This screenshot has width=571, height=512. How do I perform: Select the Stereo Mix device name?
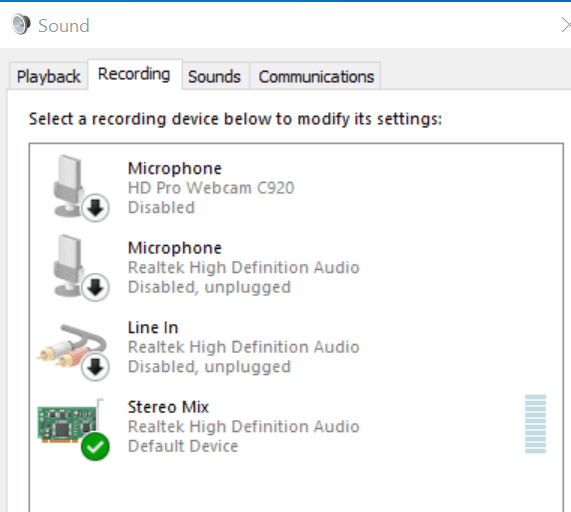168,407
